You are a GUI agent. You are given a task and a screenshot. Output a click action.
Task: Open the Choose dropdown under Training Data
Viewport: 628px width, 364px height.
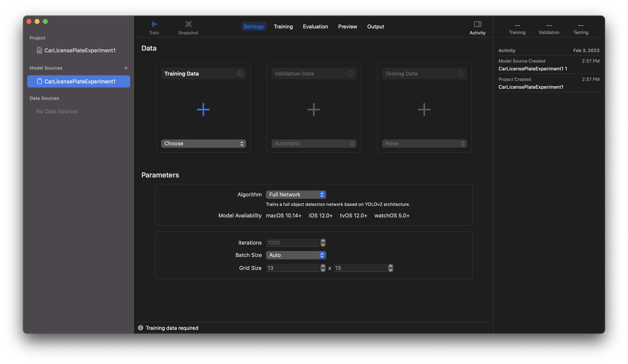[x=203, y=143]
